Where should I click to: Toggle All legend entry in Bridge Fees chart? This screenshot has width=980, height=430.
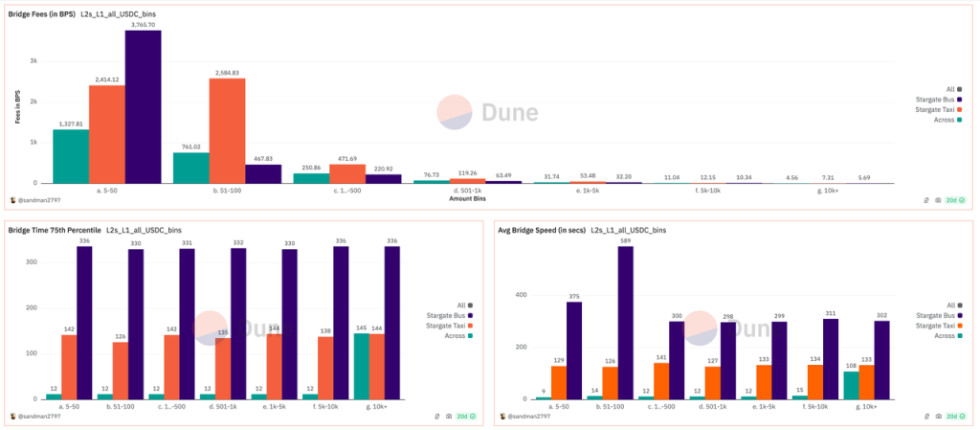pos(950,89)
